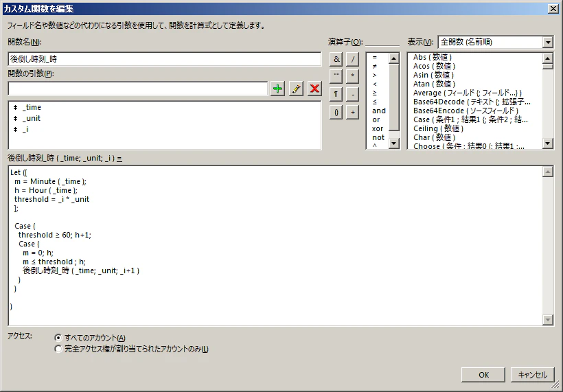This screenshot has width=563, height=392.
Task: Select the _unit parameter in list
Action: tap(31, 119)
